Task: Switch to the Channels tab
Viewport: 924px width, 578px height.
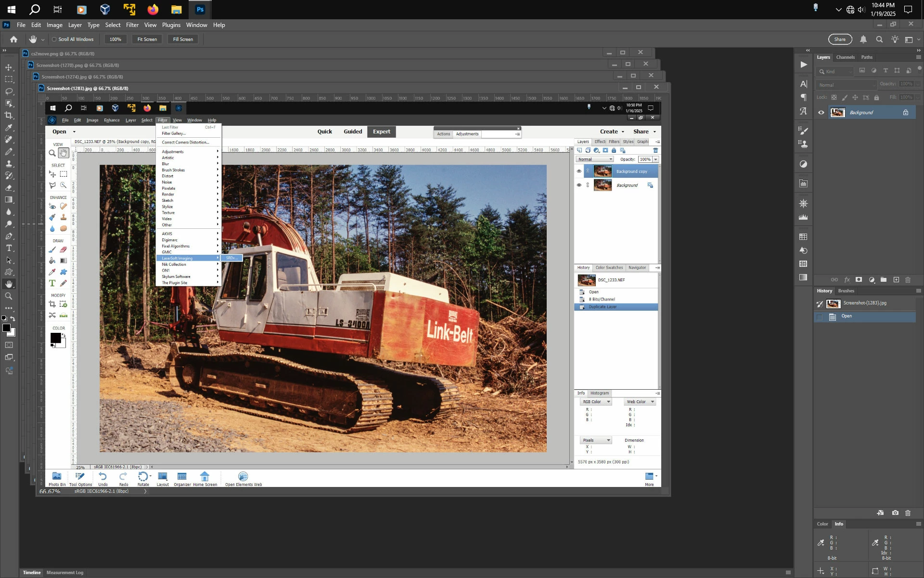Action: [845, 57]
